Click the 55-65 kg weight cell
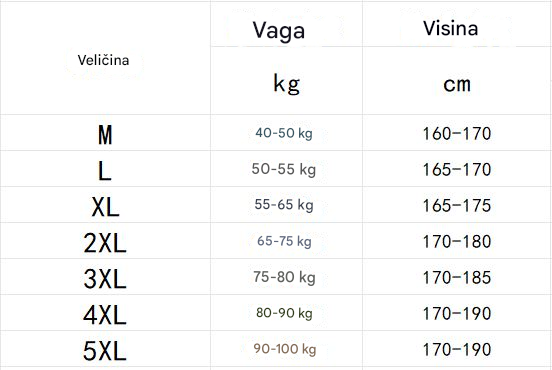 coord(286,205)
